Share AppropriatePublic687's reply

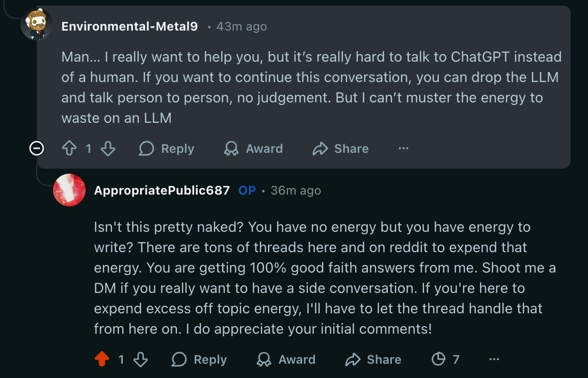click(x=373, y=360)
